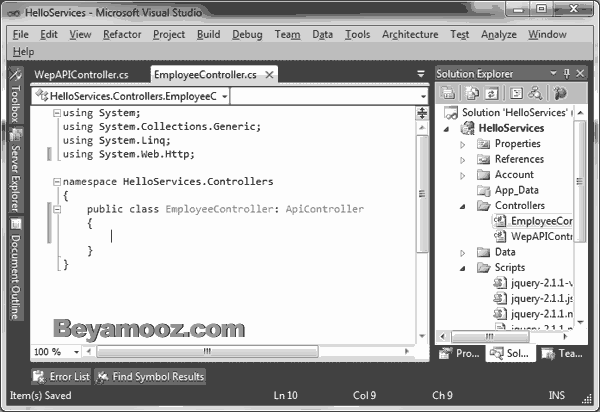
Task: Select the HelloServices project
Action: [511, 128]
